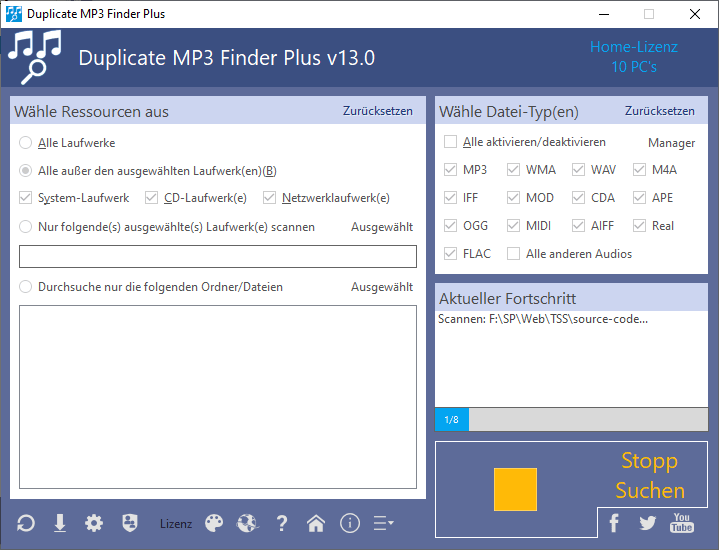Uncheck the M4A file type
Screen dimensions: 719x550
click(639, 170)
